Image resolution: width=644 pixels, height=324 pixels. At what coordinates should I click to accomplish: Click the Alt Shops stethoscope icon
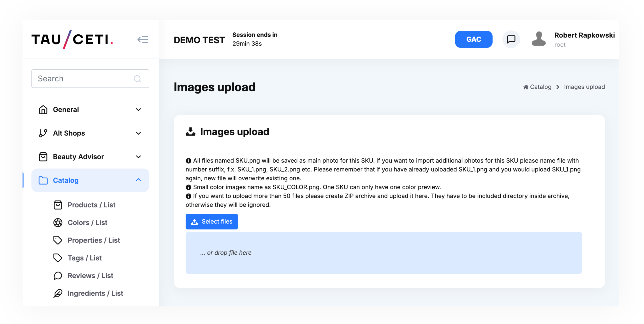point(43,133)
